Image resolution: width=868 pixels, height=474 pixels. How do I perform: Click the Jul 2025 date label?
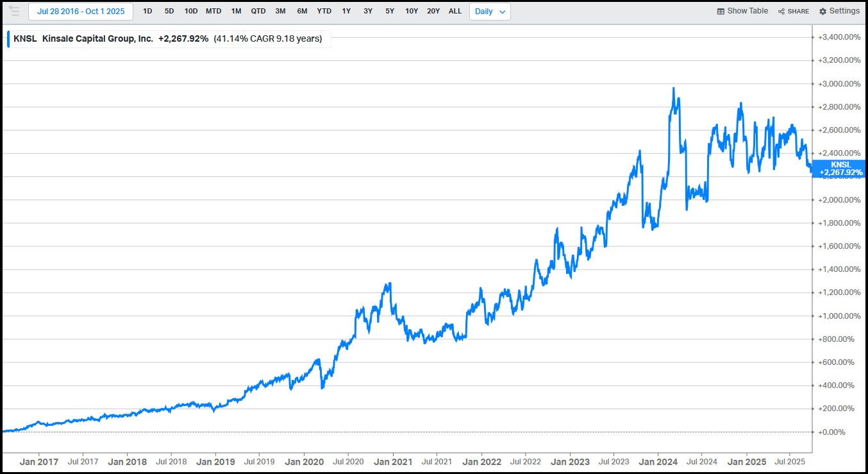790,462
